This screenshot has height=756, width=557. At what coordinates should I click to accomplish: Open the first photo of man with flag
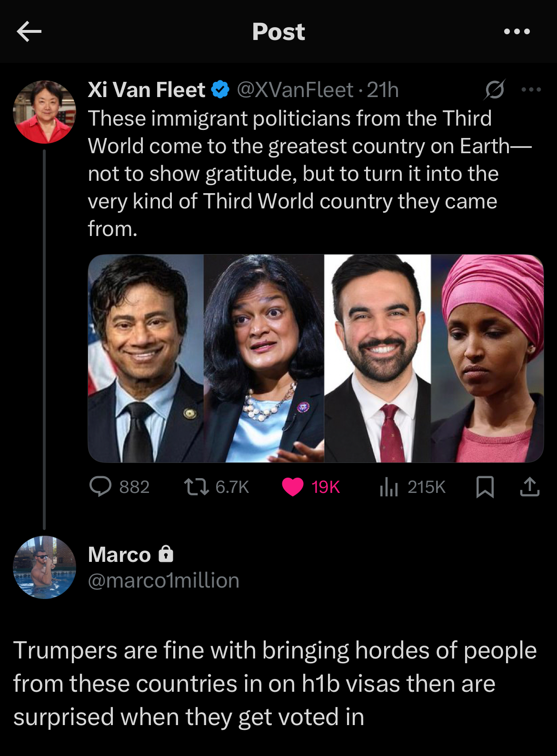(146, 358)
